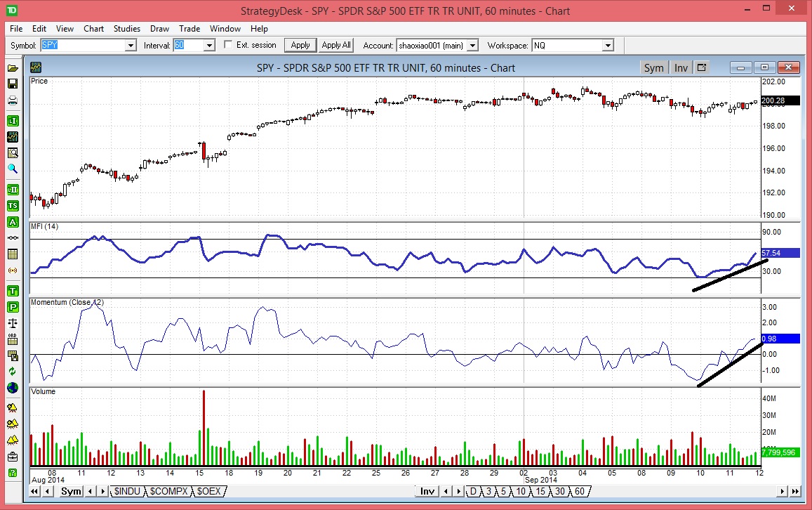Image resolution: width=812 pixels, height=510 pixels.
Task: Select the 60 interval tab
Action: (580, 491)
